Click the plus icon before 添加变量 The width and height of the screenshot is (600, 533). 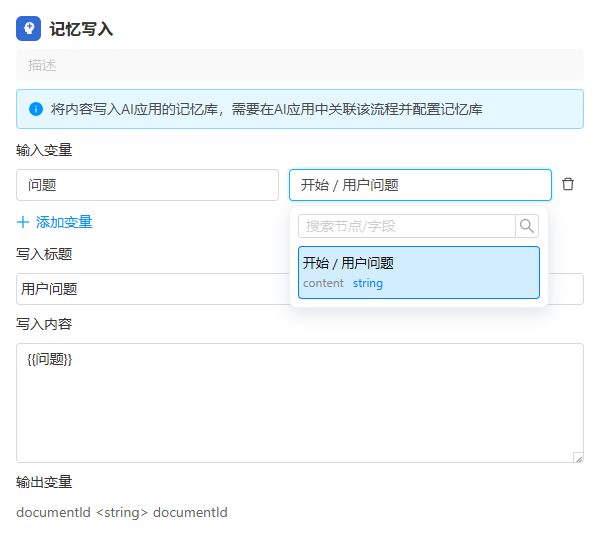(x=23, y=222)
